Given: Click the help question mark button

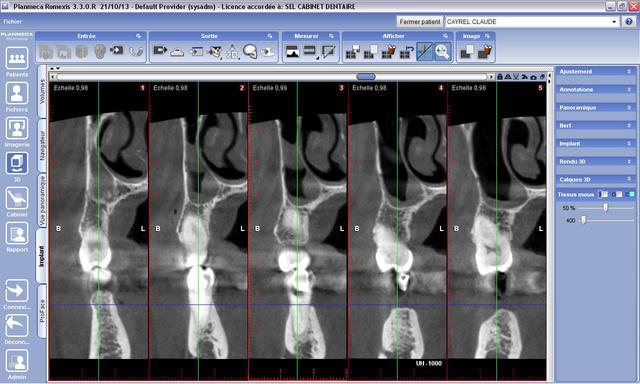Looking at the screenshot, I should (x=629, y=22).
